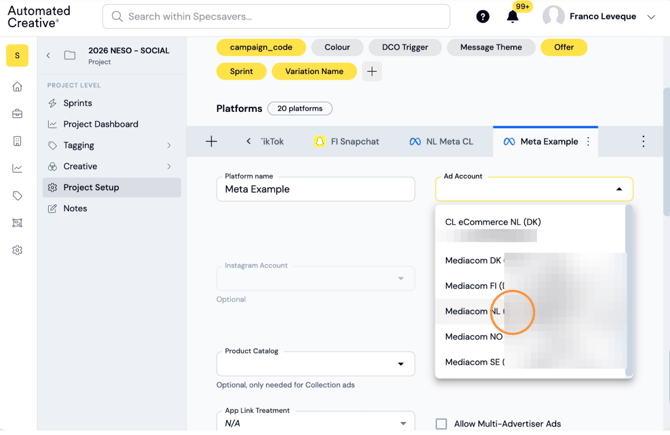670x435 pixels.
Task: Choose the Mediacom FI ad account
Action: (530, 286)
